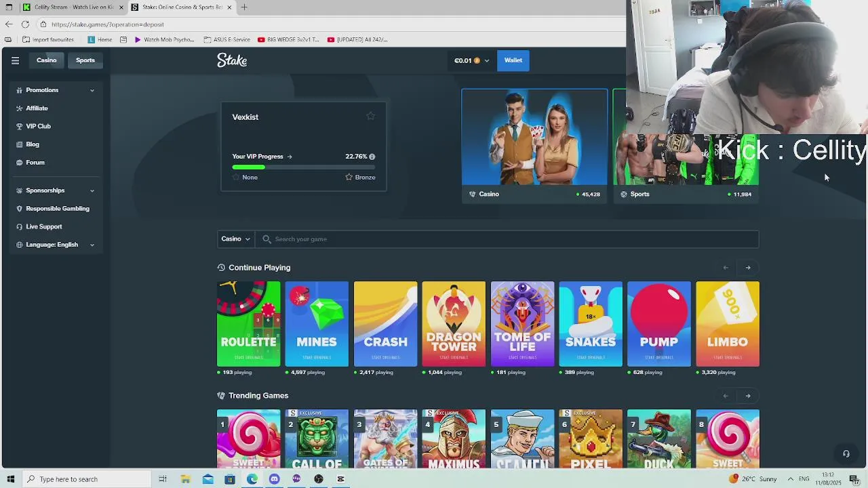868x488 pixels.
Task: Click the VIP progress bar
Action: pyautogui.click(x=304, y=167)
